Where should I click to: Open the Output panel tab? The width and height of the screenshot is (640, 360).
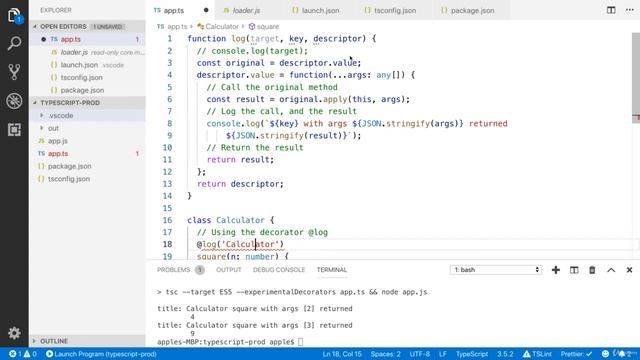pyautogui.click(x=229, y=270)
